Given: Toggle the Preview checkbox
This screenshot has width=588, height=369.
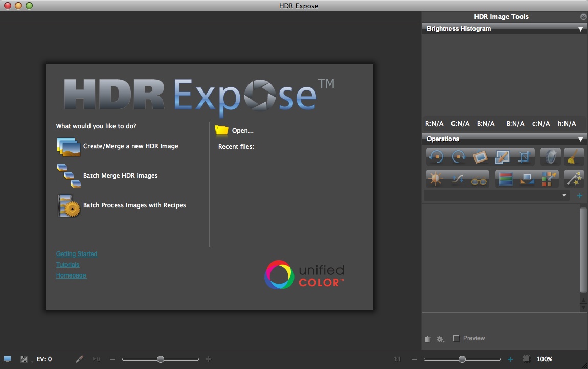Looking at the screenshot, I should (456, 338).
